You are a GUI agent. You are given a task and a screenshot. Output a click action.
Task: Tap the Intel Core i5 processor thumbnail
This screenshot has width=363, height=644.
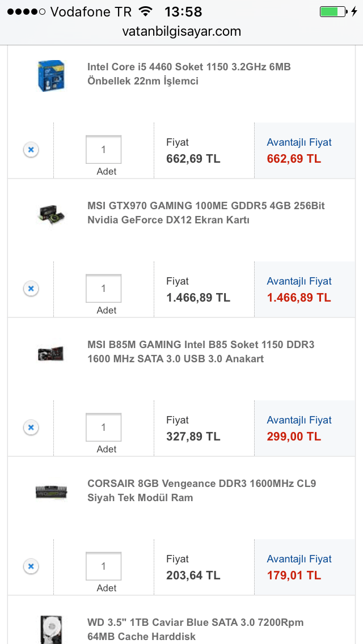[x=52, y=75]
